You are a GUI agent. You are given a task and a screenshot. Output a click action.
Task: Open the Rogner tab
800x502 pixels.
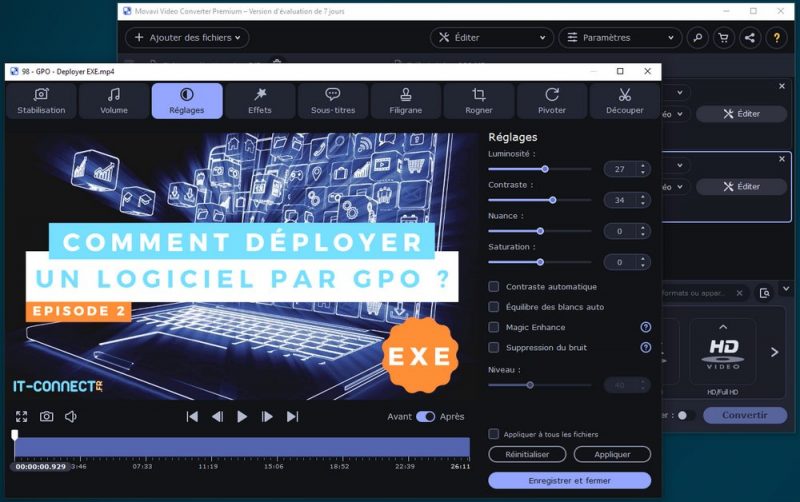(479, 101)
